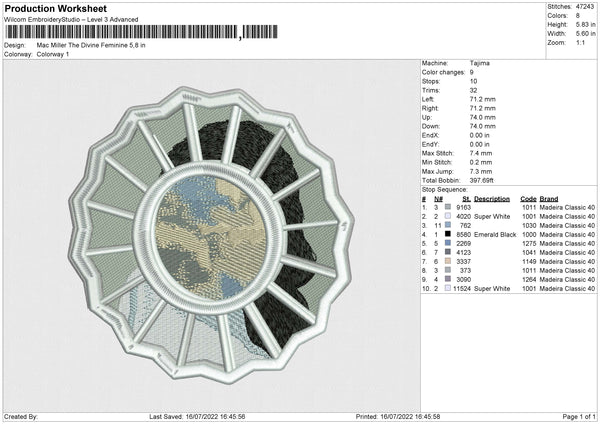This screenshot has height=424, width=600.
Task: Click the Description column header
Action: (x=492, y=198)
